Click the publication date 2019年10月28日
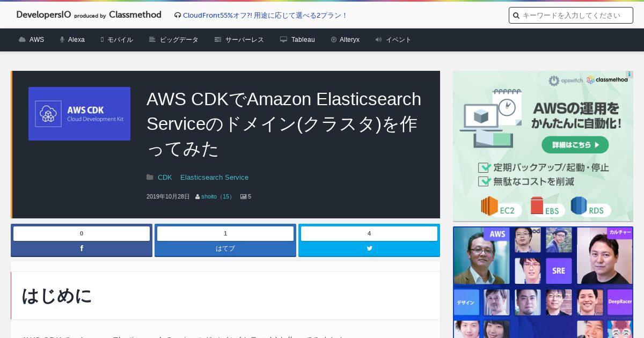 168,197
